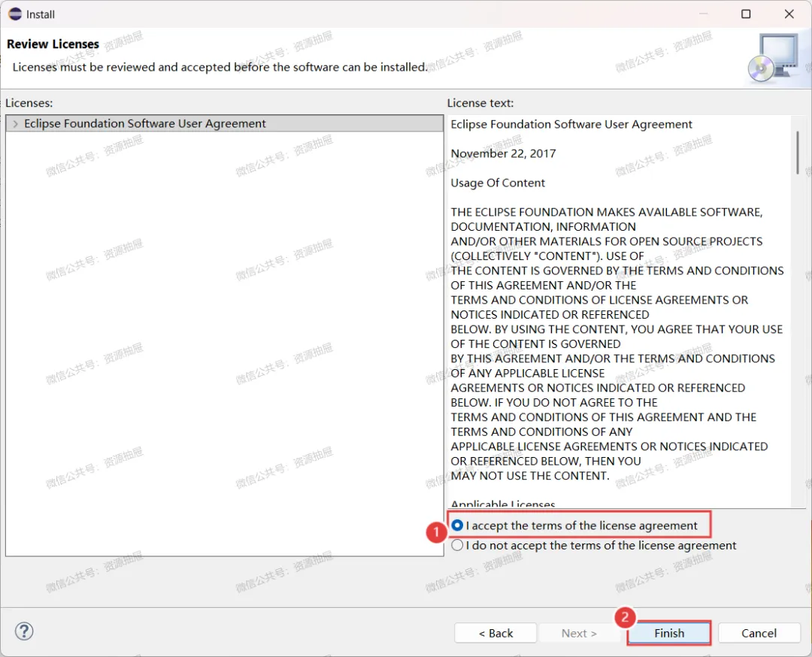Expand Eclipse Foundation Software User Agreement entry
Screen dimensions: 812x657
coord(16,124)
